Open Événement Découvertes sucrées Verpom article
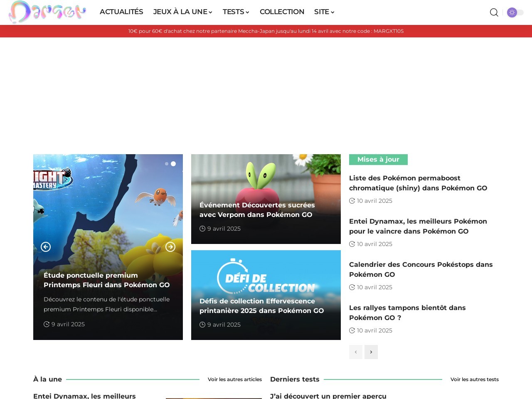 pyautogui.click(x=257, y=210)
